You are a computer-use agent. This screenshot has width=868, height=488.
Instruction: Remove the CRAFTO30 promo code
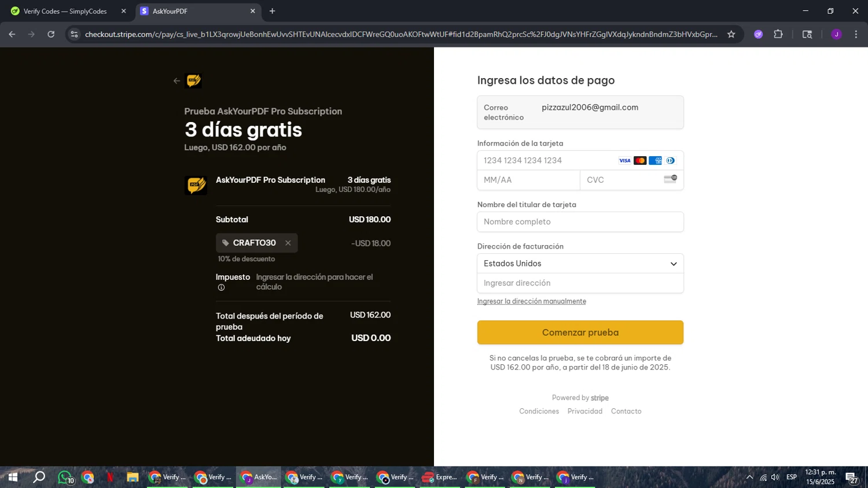tap(288, 243)
